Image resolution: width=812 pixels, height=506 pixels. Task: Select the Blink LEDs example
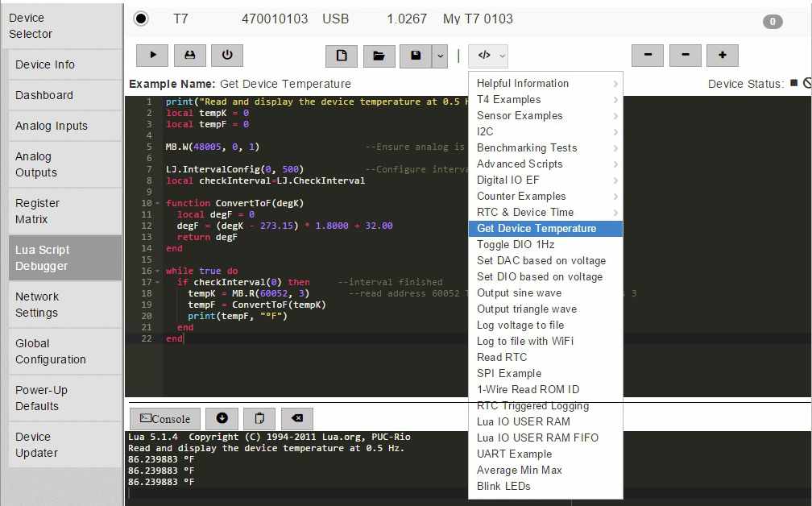[x=503, y=486]
